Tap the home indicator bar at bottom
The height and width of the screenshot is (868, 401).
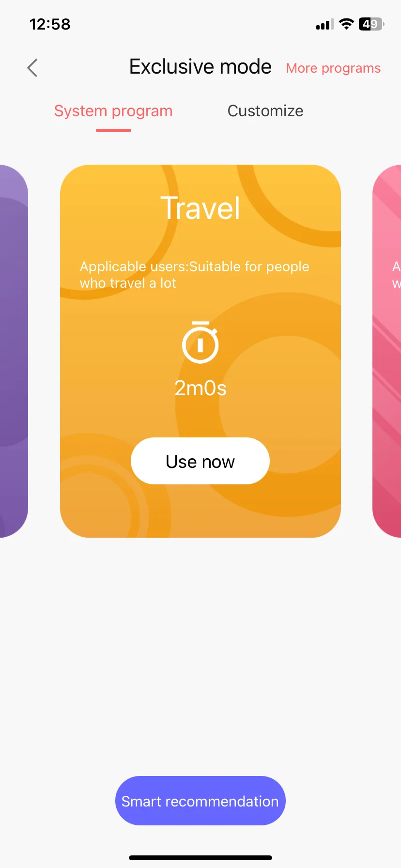pyautogui.click(x=200, y=858)
